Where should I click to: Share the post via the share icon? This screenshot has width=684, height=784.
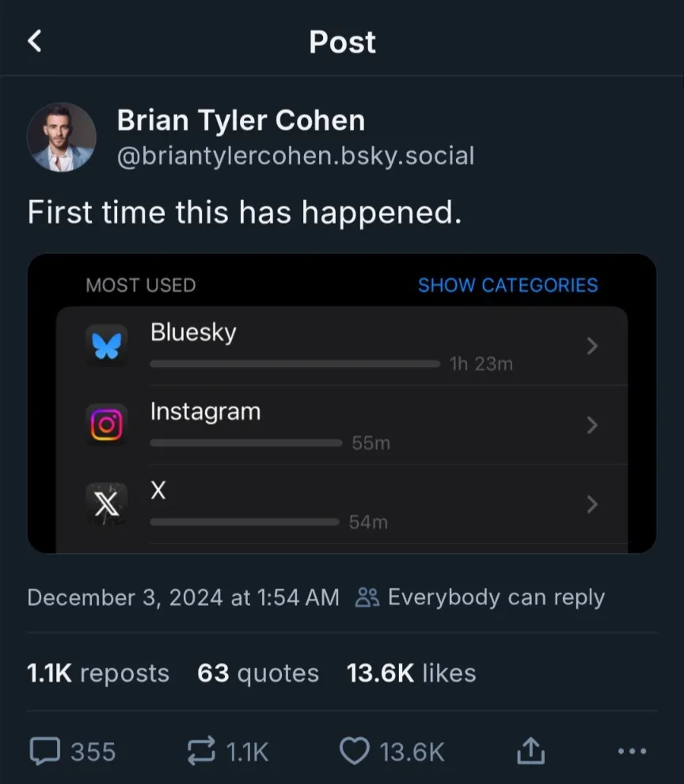[x=530, y=751]
